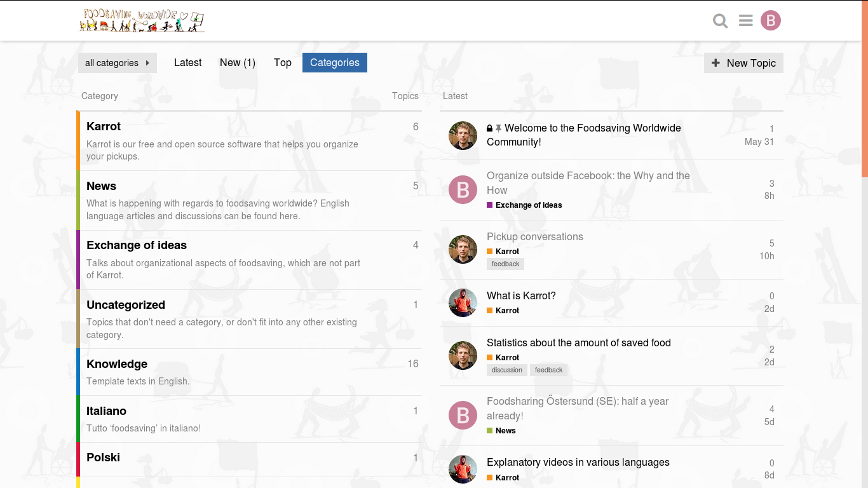Open the Knowledge category
Screen dimensions: 868x488
click(117, 364)
